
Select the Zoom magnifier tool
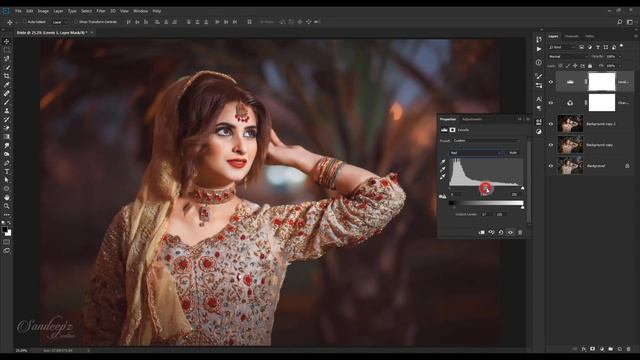tap(7, 206)
